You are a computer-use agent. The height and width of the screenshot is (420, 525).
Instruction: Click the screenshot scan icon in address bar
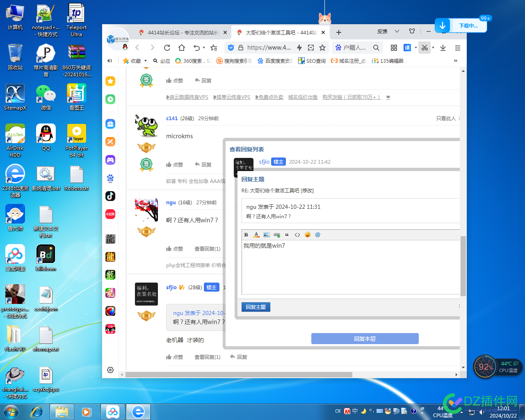click(311, 48)
